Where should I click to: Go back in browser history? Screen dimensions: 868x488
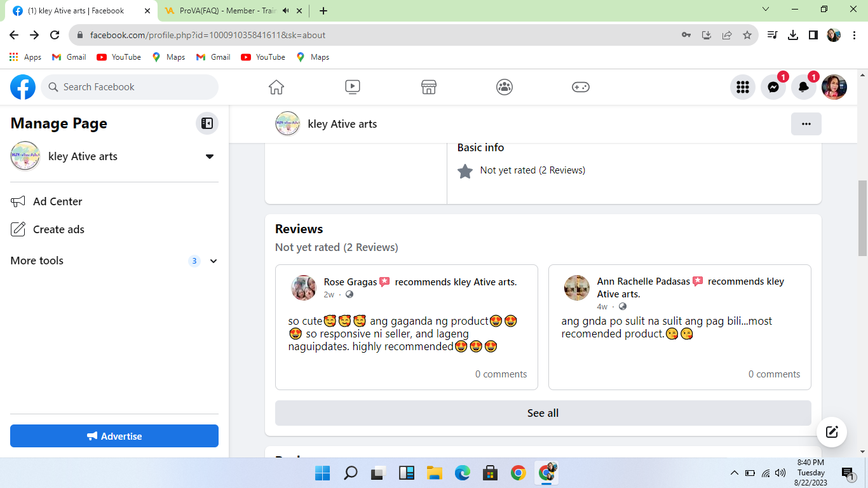coord(14,35)
